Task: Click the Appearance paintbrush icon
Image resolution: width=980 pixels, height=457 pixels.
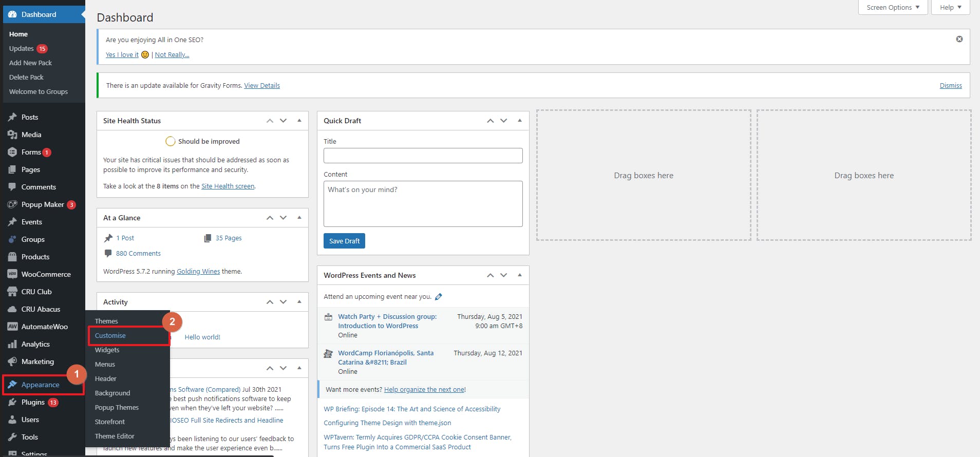Action: [12, 385]
